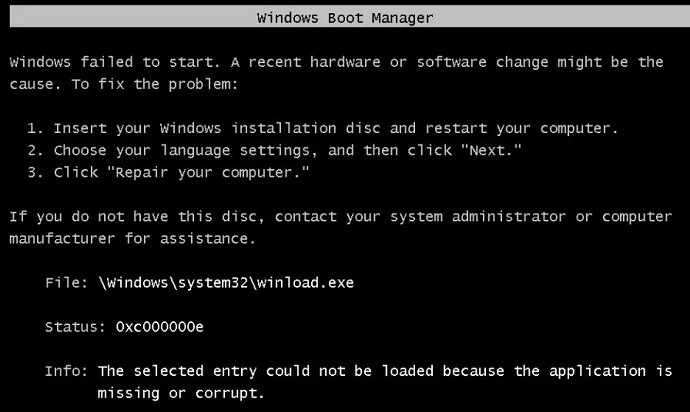Select the \Windows\system32\winload.exe file path

pos(225,283)
